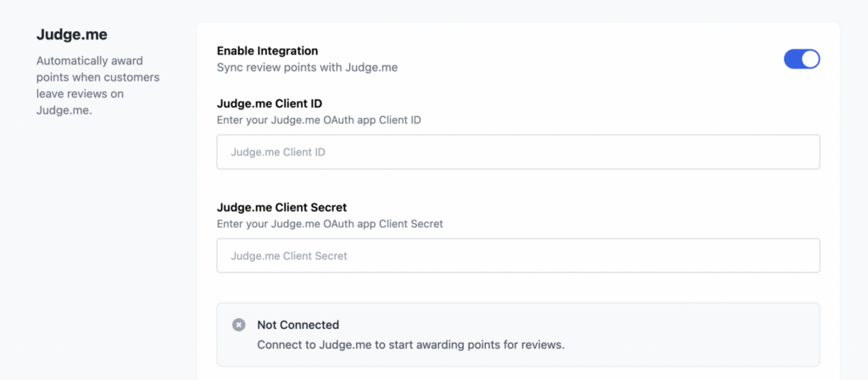The width and height of the screenshot is (868, 380).
Task: Click the OAuth app Client Secret help text
Action: pos(330,224)
